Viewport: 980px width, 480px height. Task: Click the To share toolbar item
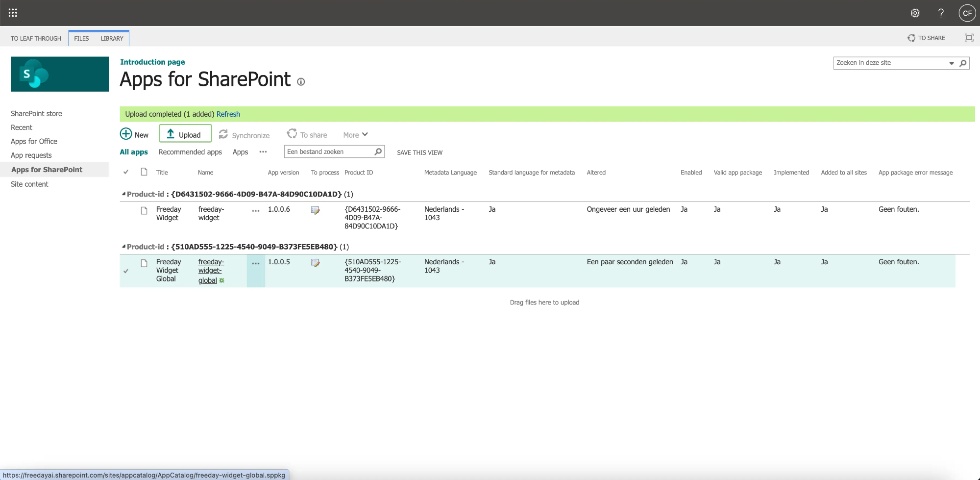[307, 134]
